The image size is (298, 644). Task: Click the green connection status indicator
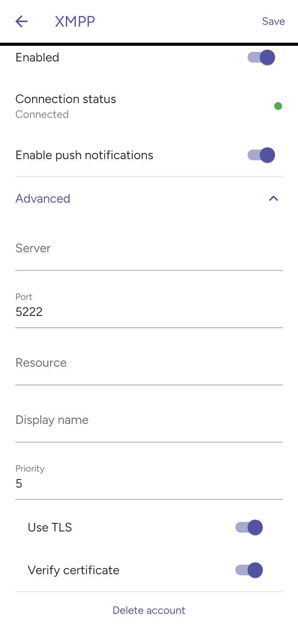coord(278,106)
